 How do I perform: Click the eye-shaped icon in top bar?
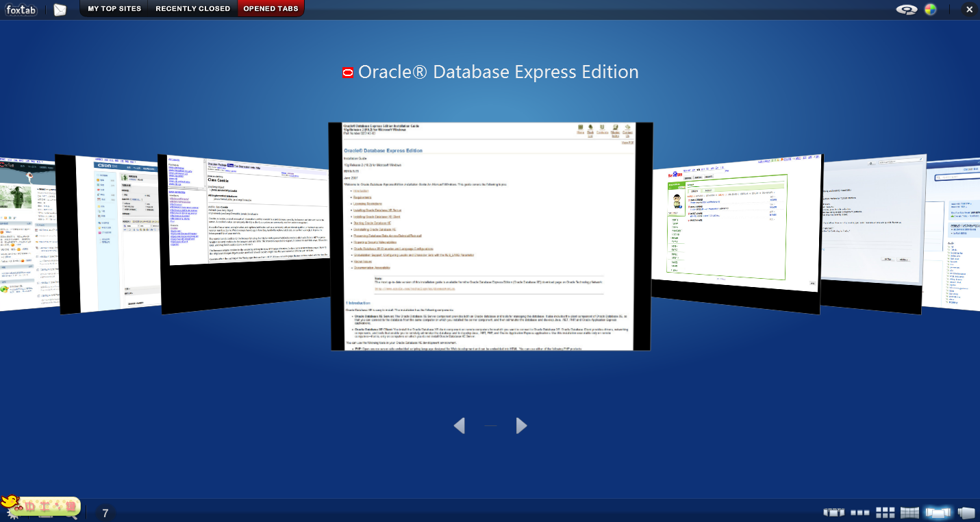click(907, 9)
